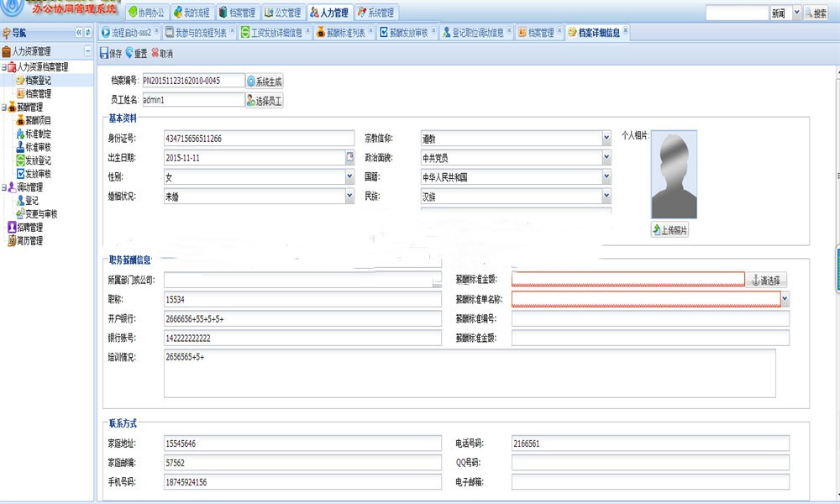The height and width of the screenshot is (504, 840).
Task: Switch to the 工资发放详细信息 tab
Action: point(271,33)
